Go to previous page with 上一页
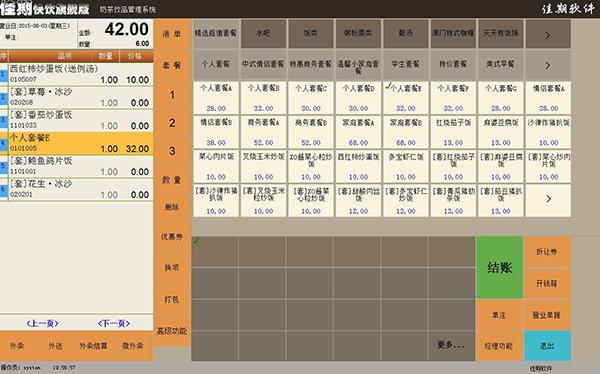Image resolution: width=600 pixels, height=374 pixels. pyautogui.click(x=42, y=323)
